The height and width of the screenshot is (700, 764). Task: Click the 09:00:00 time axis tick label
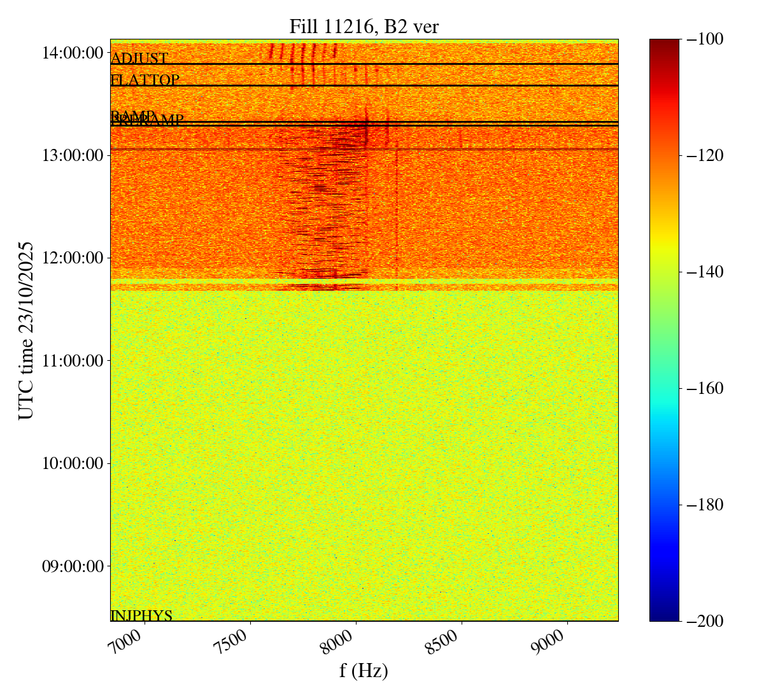click(x=73, y=566)
